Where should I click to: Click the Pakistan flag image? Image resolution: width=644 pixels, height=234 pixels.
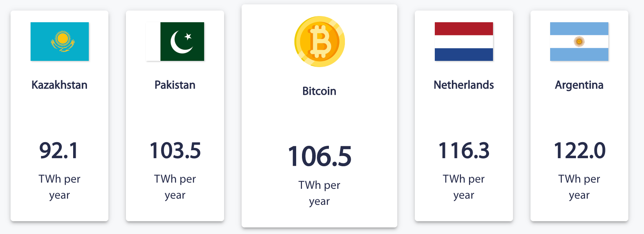coord(175,42)
